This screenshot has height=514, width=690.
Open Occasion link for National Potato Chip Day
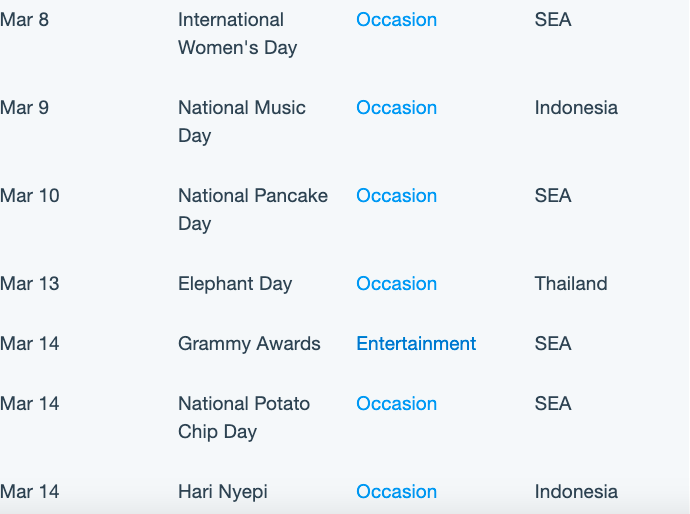(396, 404)
